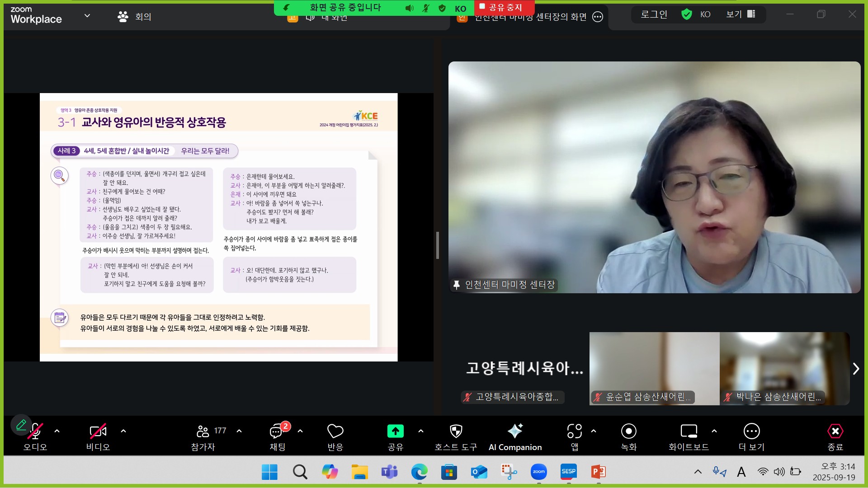Click the Sign In button
This screenshot has height=488, width=868.
(x=654, y=14)
